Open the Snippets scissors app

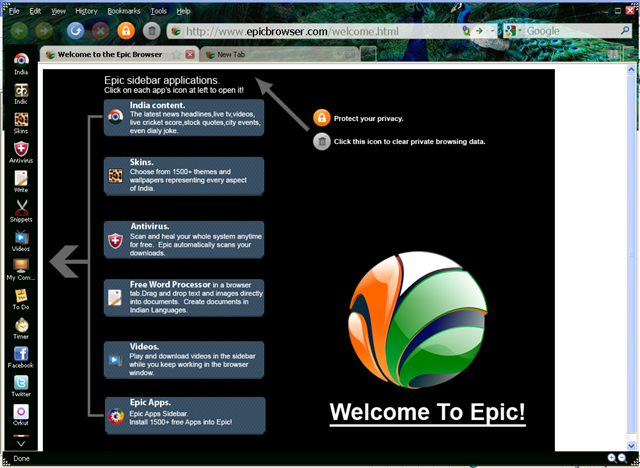[x=21, y=211]
